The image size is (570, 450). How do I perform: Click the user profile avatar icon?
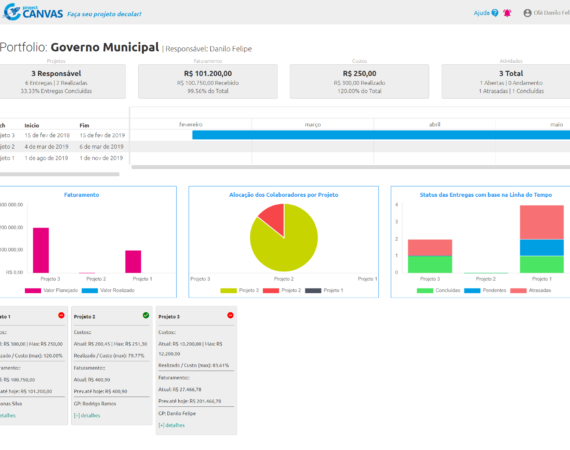coord(527,13)
